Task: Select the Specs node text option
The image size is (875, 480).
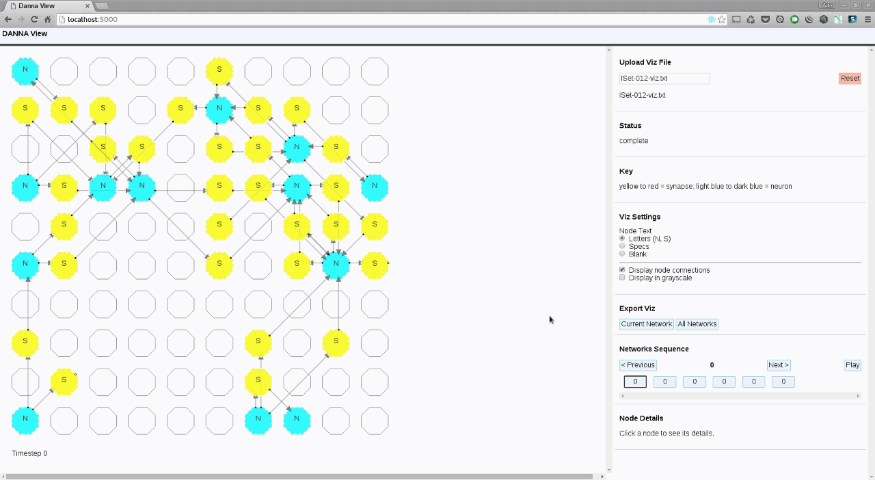Action: point(623,246)
